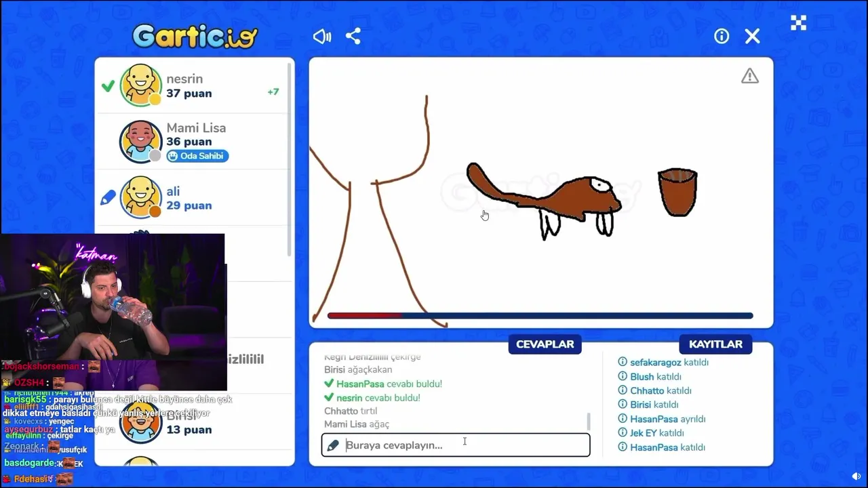868x488 pixels.
Task: Open the avatar beside 13 puan
Action: click(141, 421)
